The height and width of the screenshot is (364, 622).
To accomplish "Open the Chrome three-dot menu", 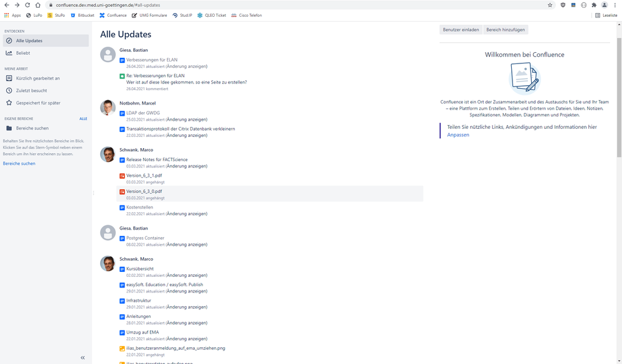I will [x=615, y=5].
